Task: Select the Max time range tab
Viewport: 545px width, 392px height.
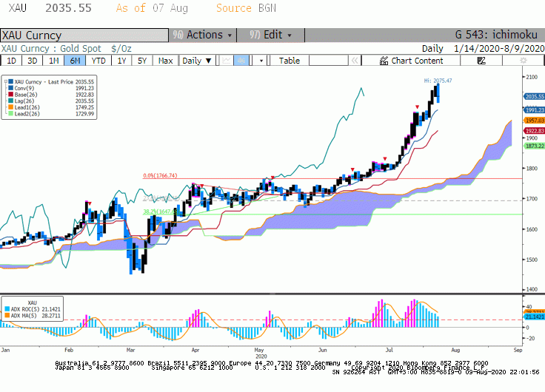Action: pyautogui.click(x=165, y=61)
